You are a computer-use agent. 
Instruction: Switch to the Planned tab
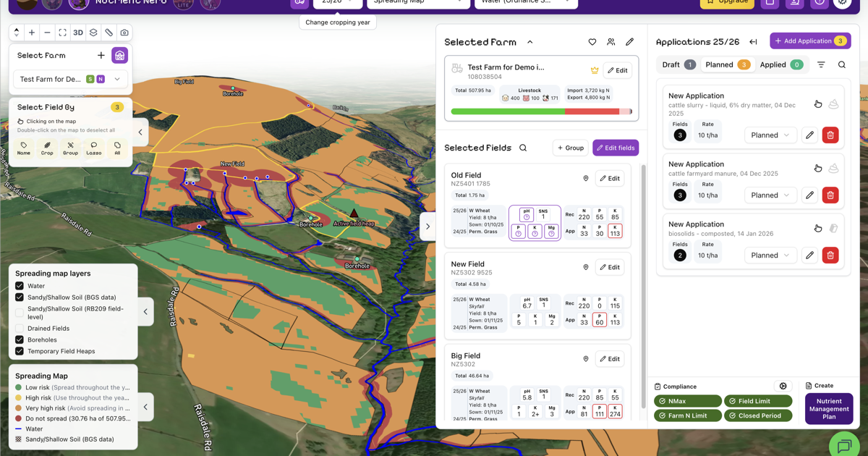(x=728, y=64)
